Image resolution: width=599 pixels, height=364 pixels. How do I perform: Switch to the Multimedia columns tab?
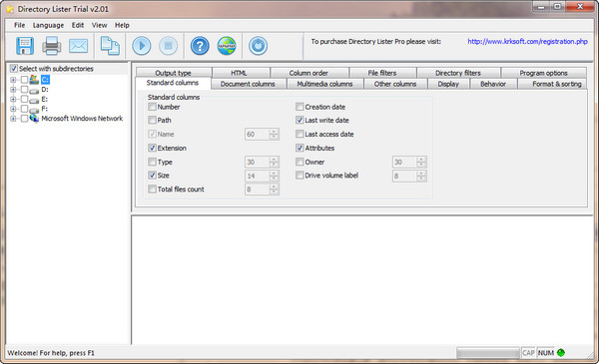point(324,84)
